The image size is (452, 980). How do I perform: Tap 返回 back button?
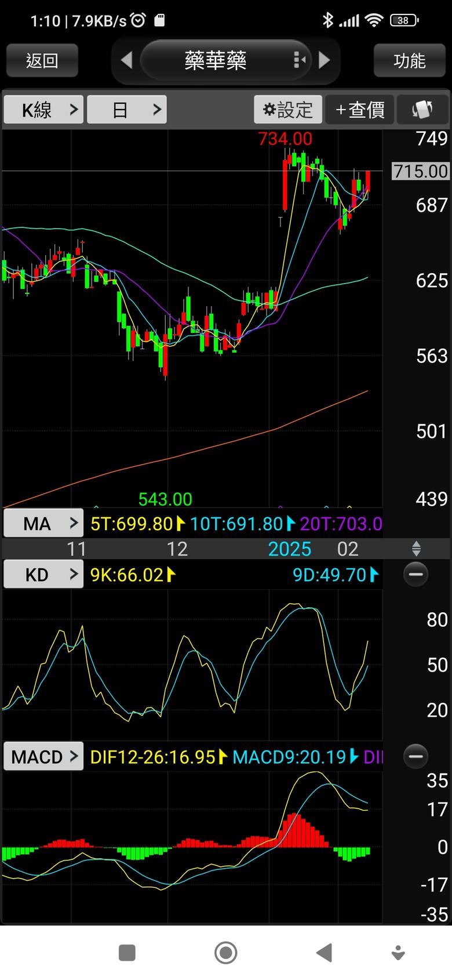pos(42,60)
